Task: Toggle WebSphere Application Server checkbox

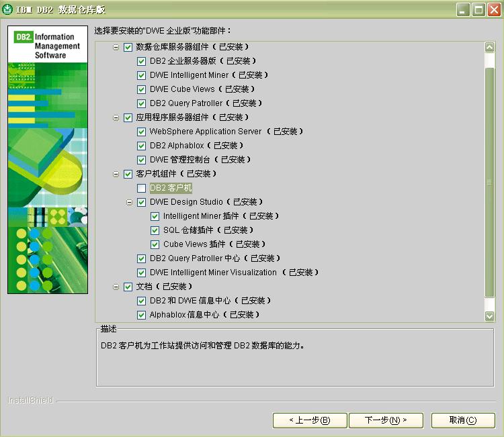Action: click(x=141, y=132)
